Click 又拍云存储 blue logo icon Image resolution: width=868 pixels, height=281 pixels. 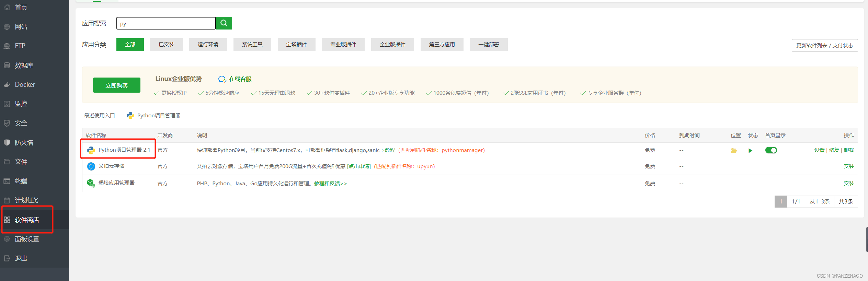click(x=91, y=166)
